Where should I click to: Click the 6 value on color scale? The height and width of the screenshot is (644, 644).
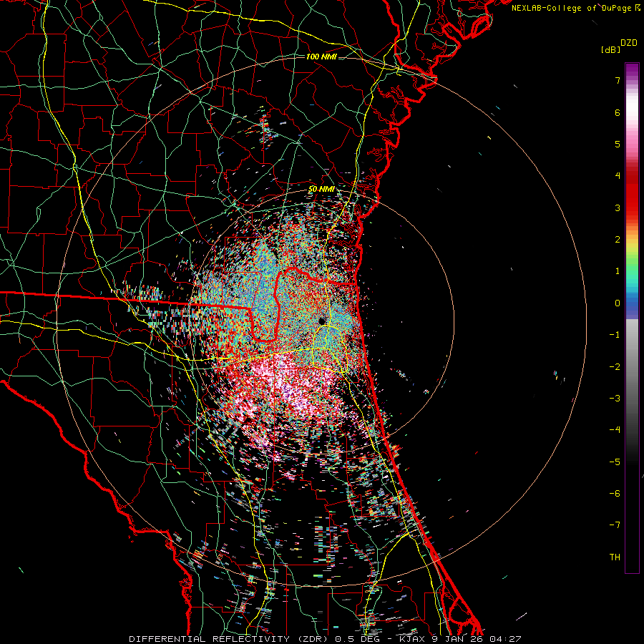click(x=618, y=112)
